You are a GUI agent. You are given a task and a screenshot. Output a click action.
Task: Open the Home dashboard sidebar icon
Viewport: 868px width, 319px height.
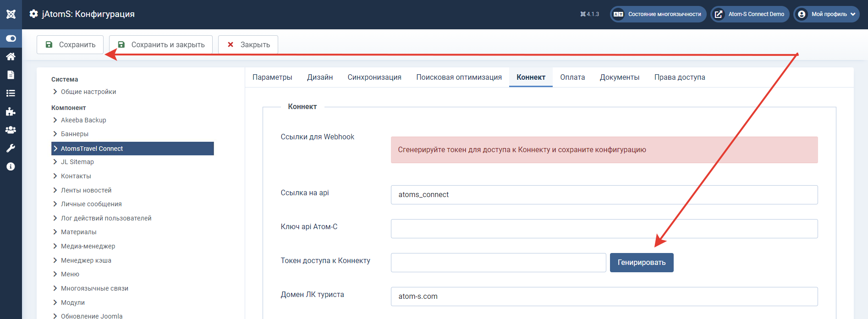pos(11,56)
